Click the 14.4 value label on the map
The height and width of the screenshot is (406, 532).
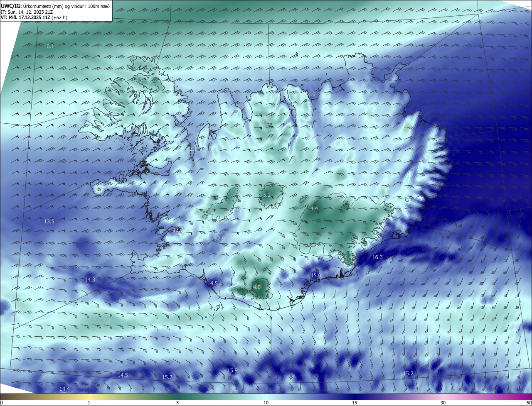tap(64, 389)
